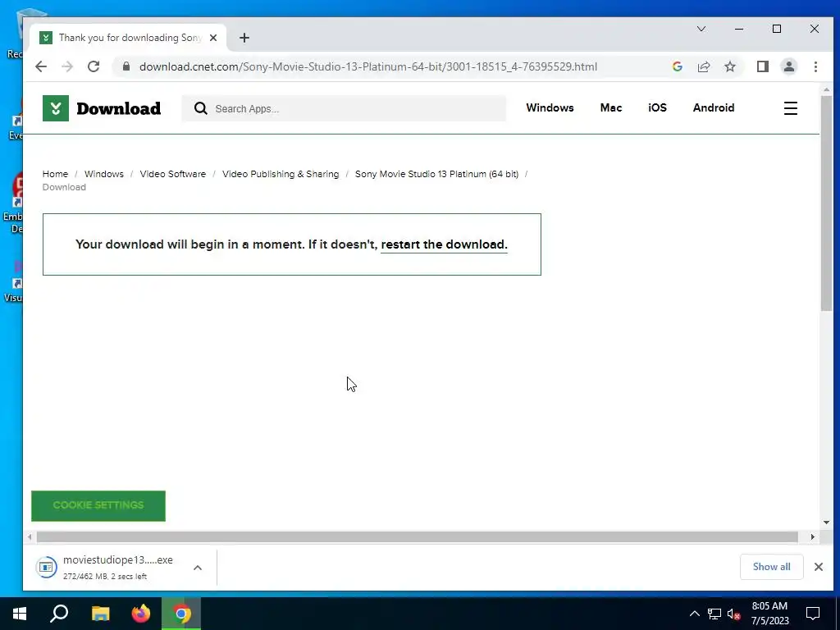This screenshot has height=630, width=840.
Task: Click the green Download logo icon
Action: click(56, 108)
